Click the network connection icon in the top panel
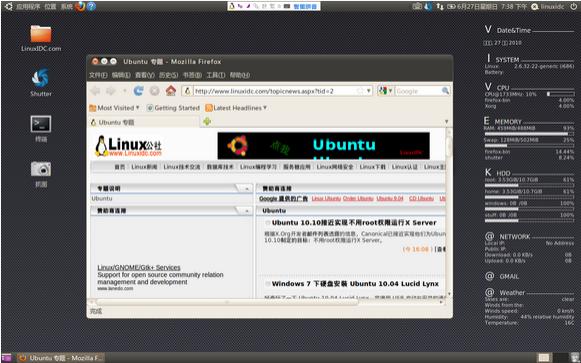The image size is (581, 363). 440,6
